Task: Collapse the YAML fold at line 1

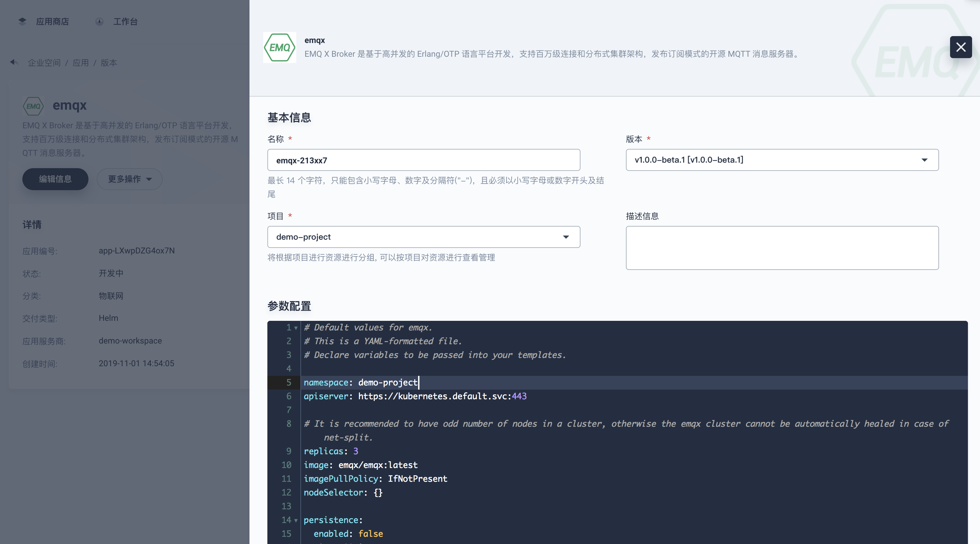Action: [296, 327]
